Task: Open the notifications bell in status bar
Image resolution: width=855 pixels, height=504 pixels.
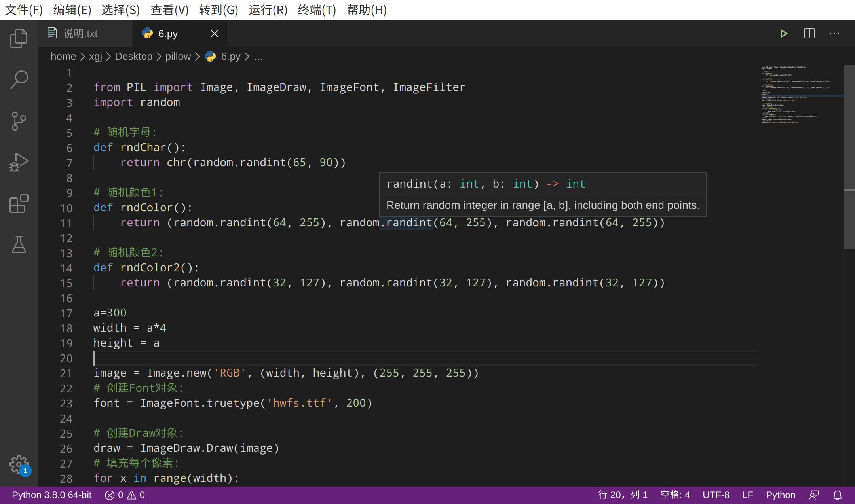Action: click(838, 495)
